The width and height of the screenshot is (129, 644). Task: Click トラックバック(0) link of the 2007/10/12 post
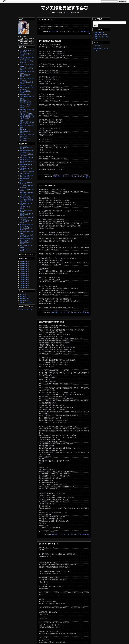pyautogui.click(x=65, y=312)
